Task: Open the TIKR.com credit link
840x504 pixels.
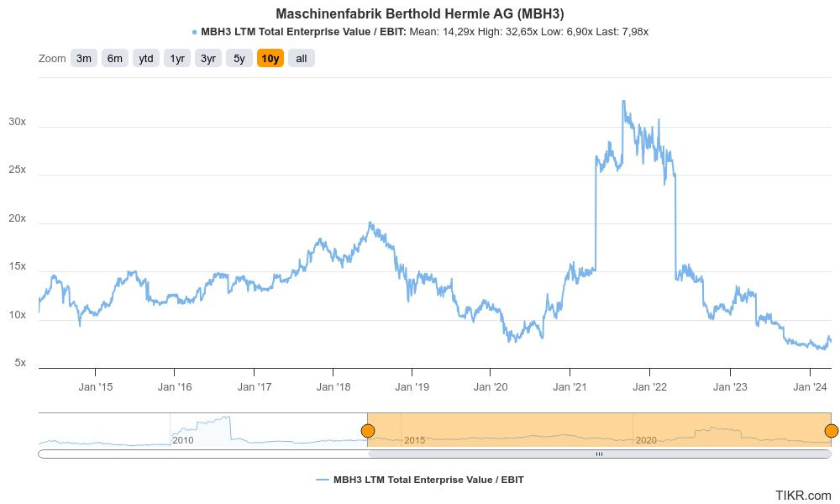Action: point(803,496)
